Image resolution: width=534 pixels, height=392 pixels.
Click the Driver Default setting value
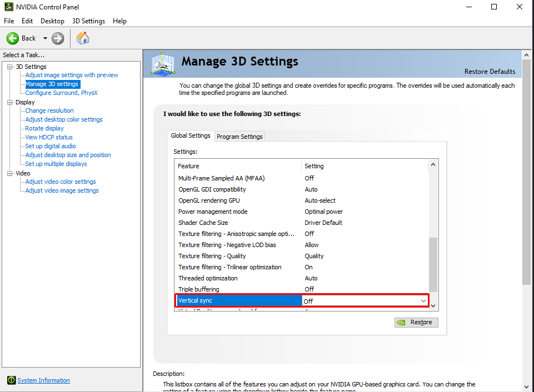(x=323, y=223)
